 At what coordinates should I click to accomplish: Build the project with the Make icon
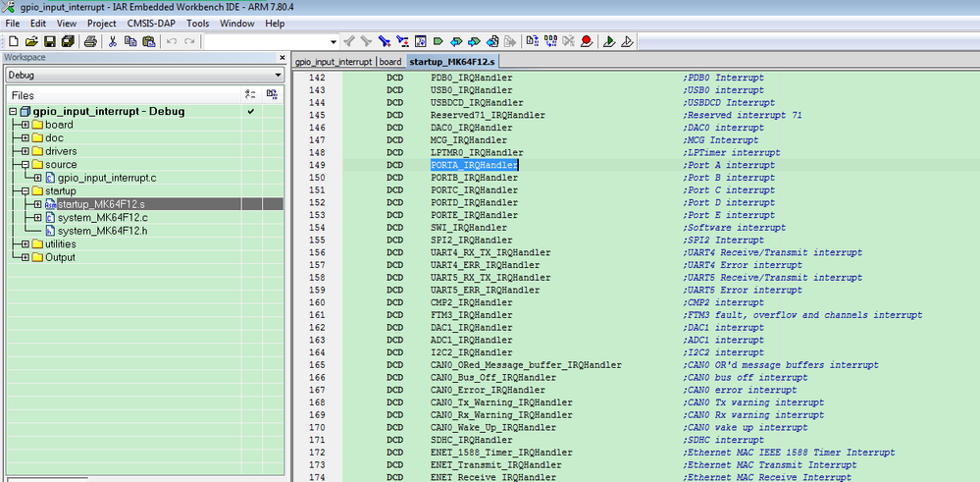[x=550, y=42]
